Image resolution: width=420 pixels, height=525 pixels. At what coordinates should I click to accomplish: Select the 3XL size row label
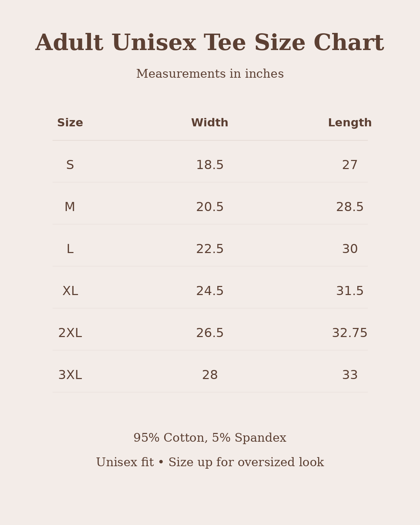(70, 375)
